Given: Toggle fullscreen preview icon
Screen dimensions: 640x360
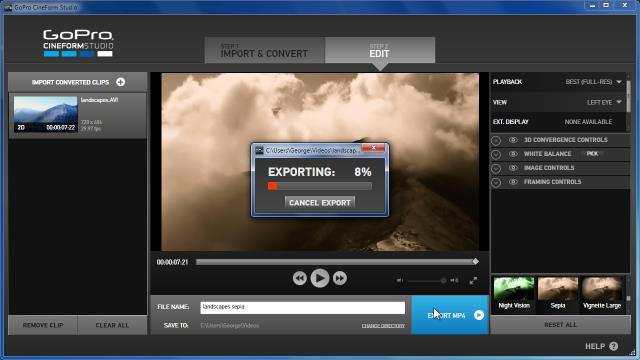Looking at the screenshot, I should coord(473,280).
